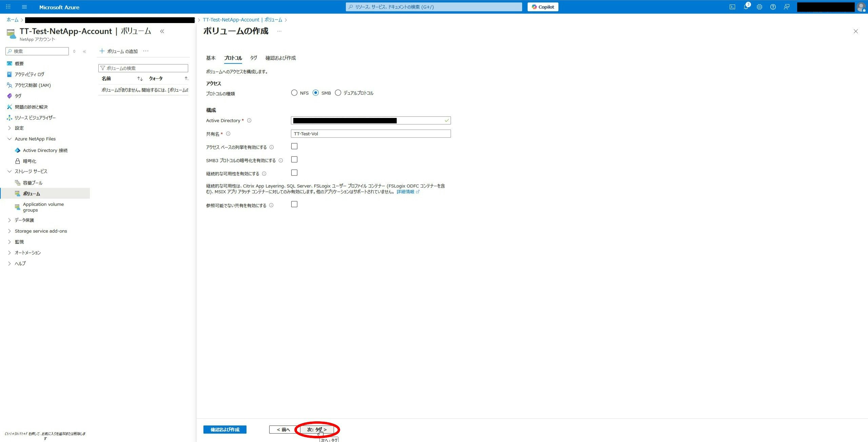Open the portal hamburger menu

pyautogui.click(x=24, y=7)
